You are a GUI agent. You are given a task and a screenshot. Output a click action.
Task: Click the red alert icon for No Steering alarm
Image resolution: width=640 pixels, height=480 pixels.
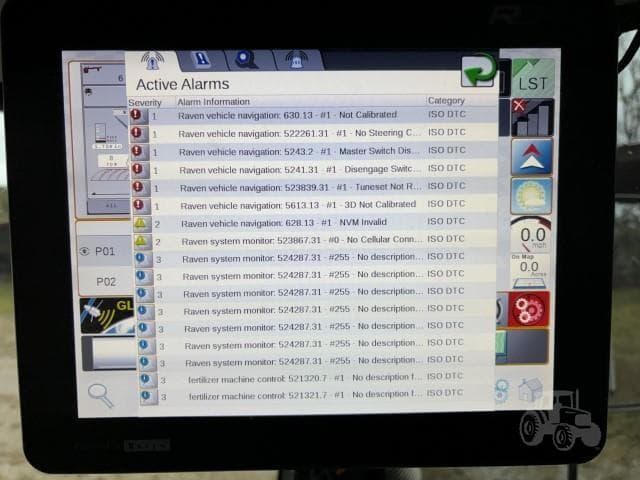click(x=138, y=133)
